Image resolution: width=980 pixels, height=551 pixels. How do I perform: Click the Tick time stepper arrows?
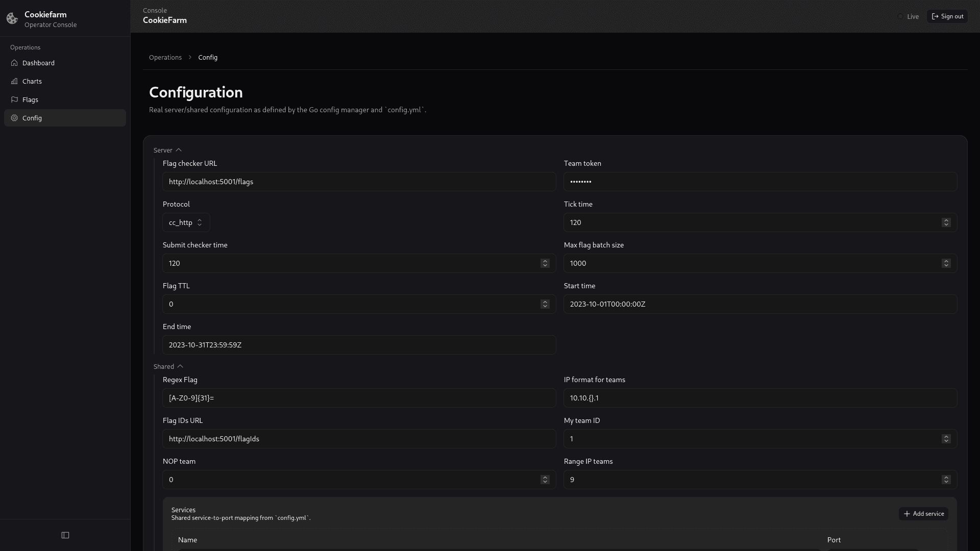pyautogui.click(x=946, y=222)
